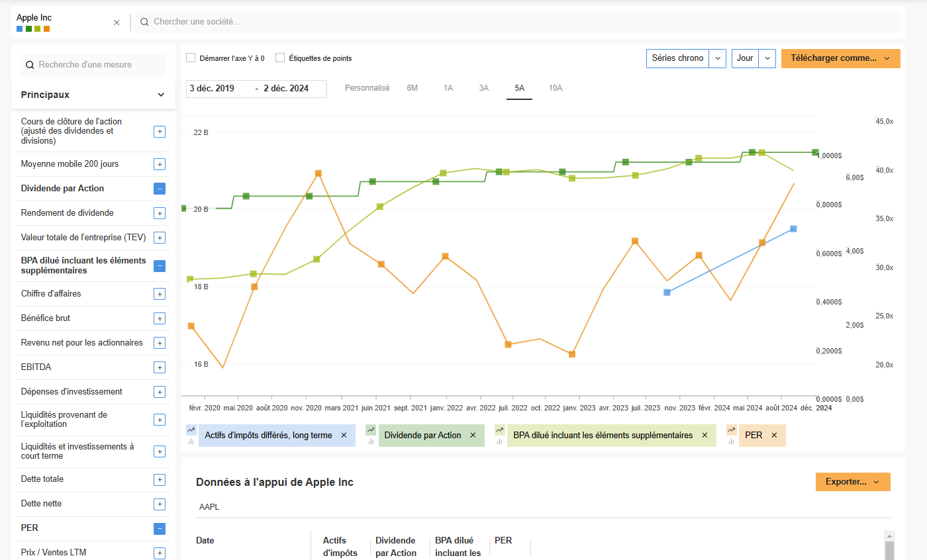927x560 pixels.
Task: Remove Dividende par Action via minus button
Action: pos(160,189)
